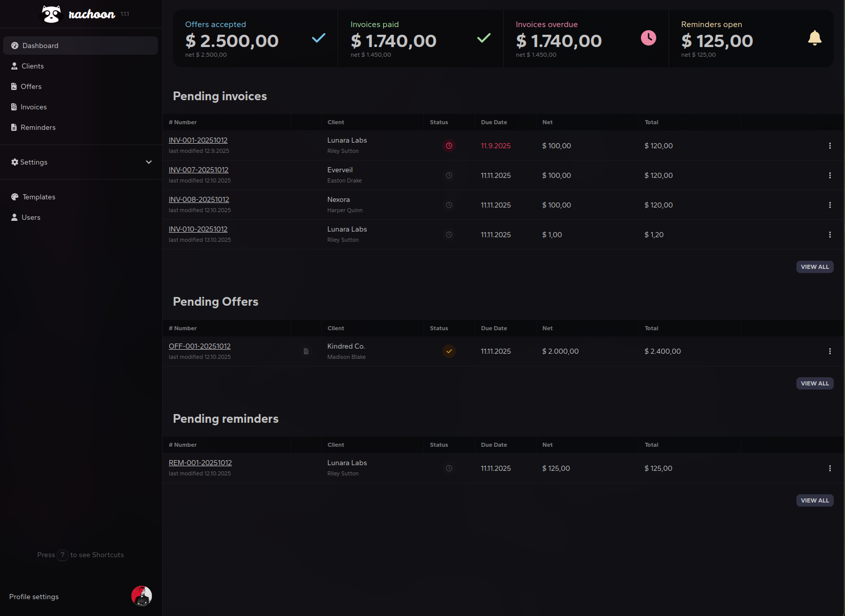
Task: Click the Users sidebar icon
Action: pos(14,217)
